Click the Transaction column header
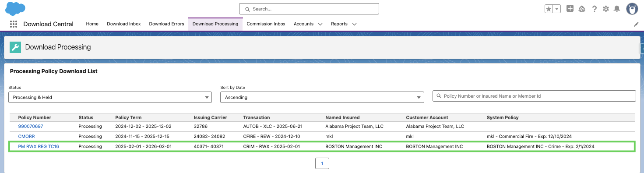The height and width of the screenshot is (173, 644). click(257, 117)
